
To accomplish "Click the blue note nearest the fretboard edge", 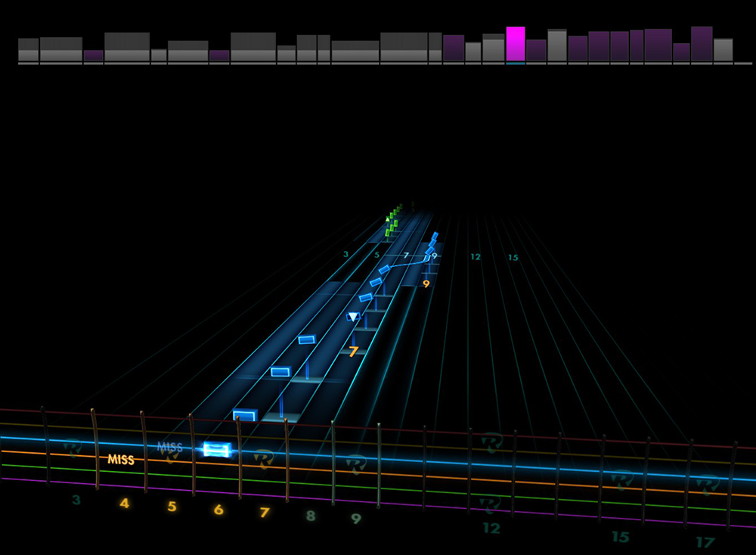I will (x=245, y=416).
